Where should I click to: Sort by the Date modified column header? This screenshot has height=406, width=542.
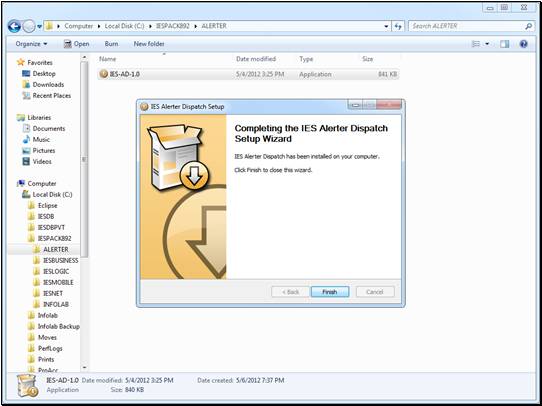[256, 59]
